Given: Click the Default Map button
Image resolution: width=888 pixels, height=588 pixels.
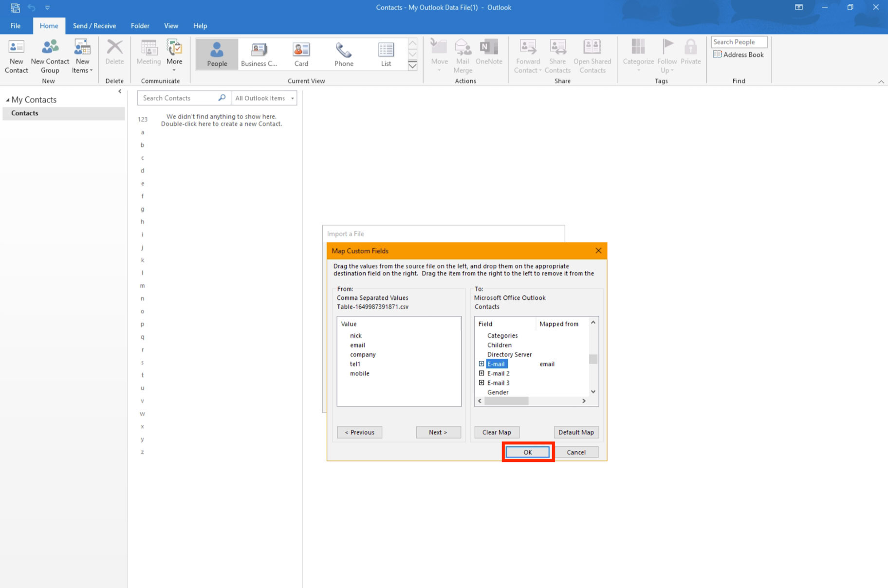Looking at the screenshot, I should pyautogui.click(x=576, y=432).
